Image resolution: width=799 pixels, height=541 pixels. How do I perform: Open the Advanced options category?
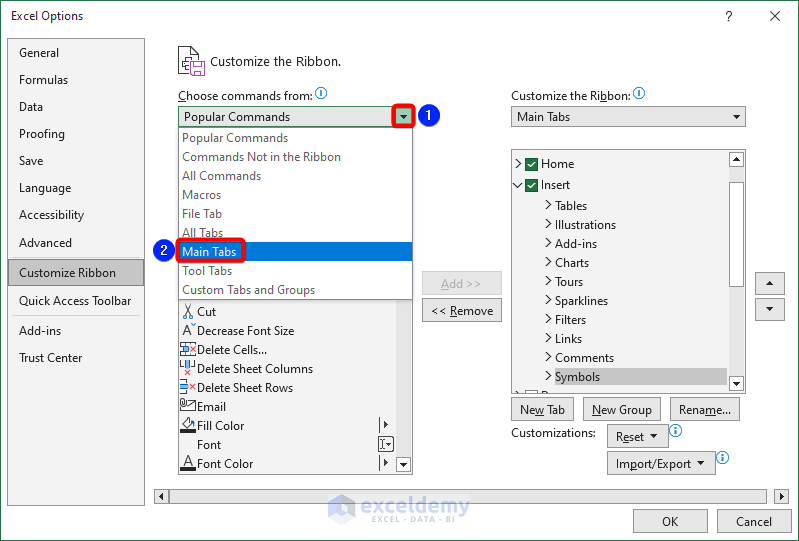coord(76,242)
